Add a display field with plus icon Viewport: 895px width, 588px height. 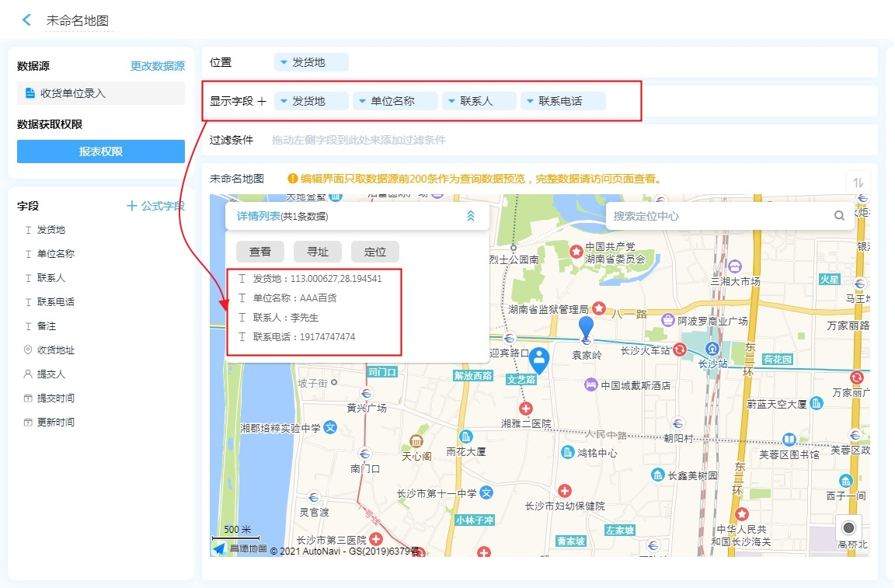coord(262,101)
